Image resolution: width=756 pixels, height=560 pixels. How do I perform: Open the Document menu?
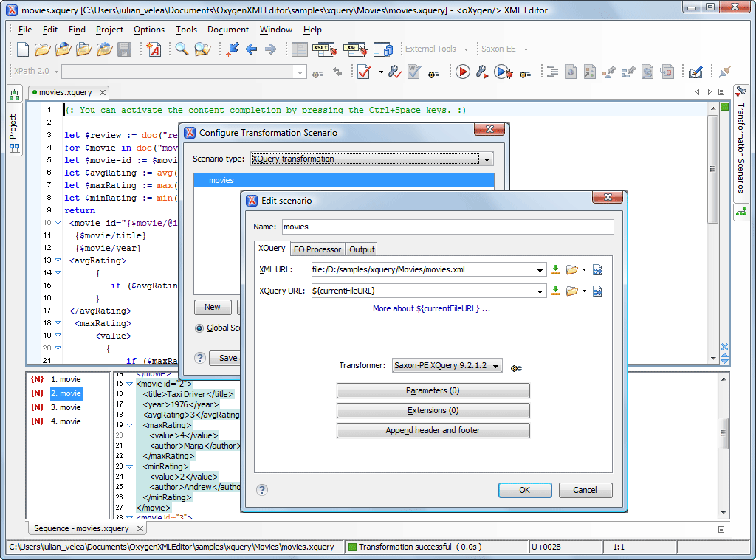point(228,30)
